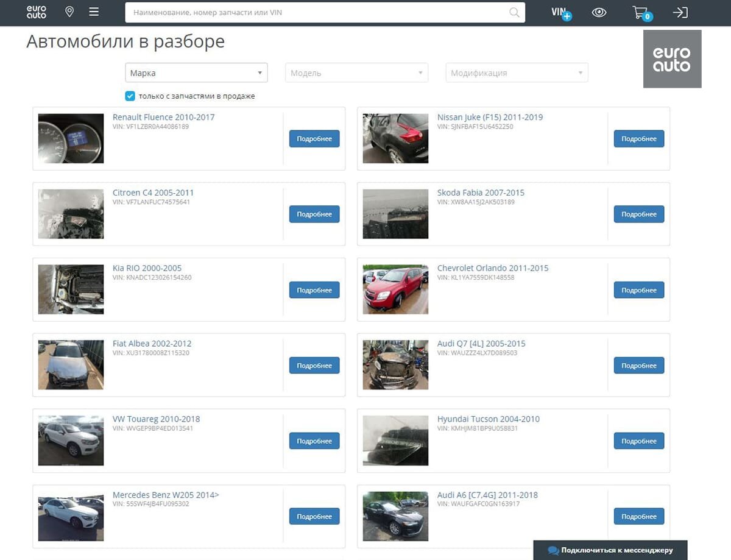Click Подробнее for Audi Q7
Viewport: 731px width, 560px height.
click(639, 366)
